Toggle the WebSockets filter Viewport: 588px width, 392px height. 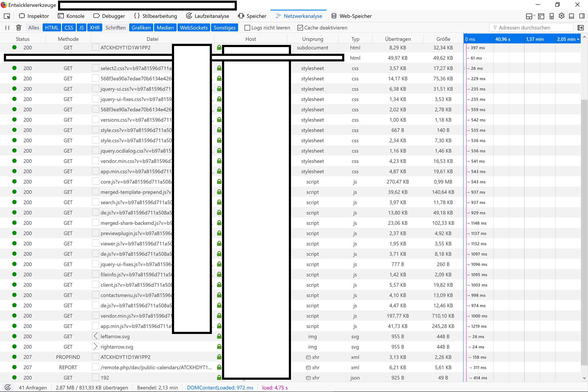click(194, 28)
